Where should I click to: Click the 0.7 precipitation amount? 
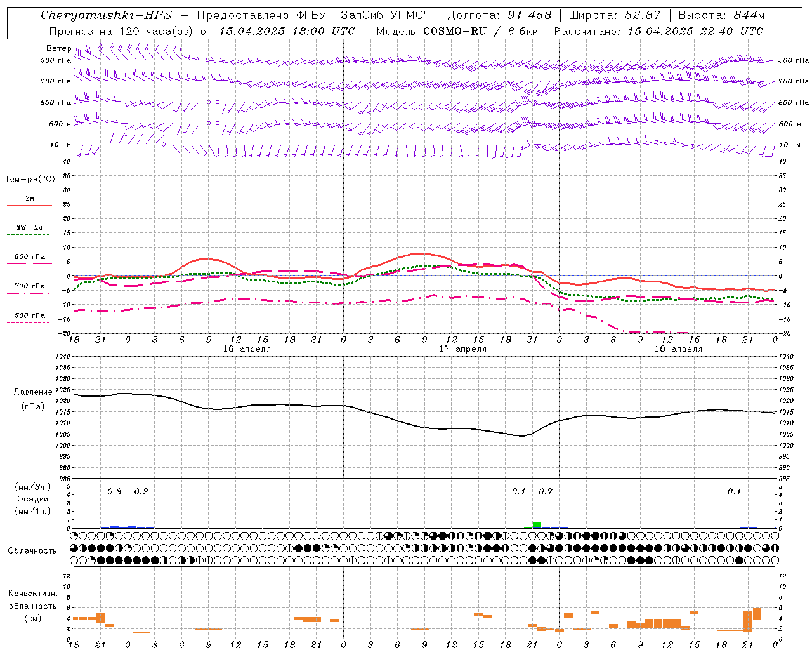546,492
